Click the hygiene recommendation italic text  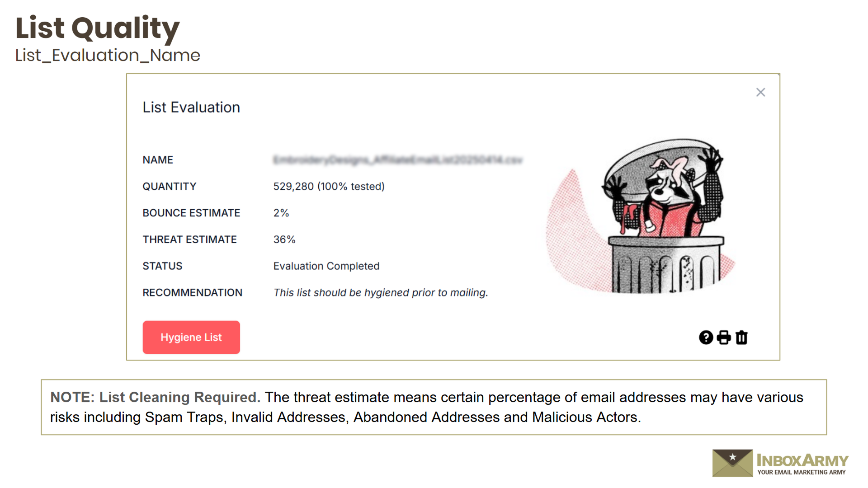381,293
